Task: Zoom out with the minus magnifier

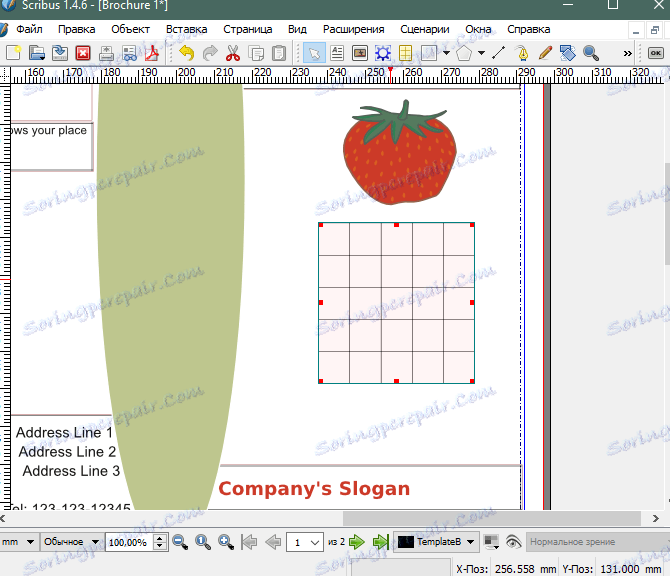Action: click(180, 542)
